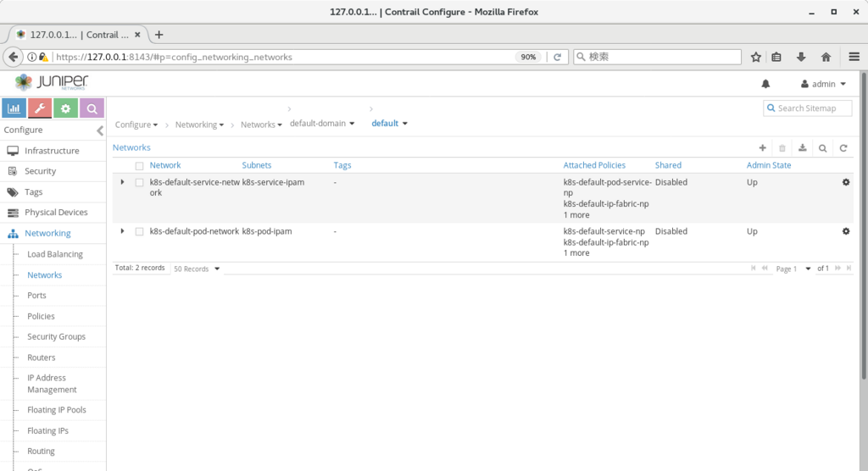Refresh the networks list

tap(843, 147)
